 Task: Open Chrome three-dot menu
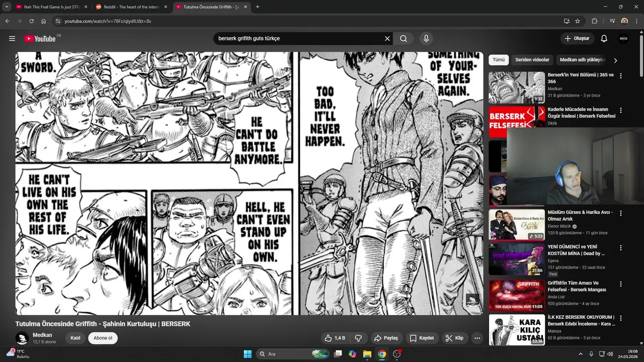636,21
